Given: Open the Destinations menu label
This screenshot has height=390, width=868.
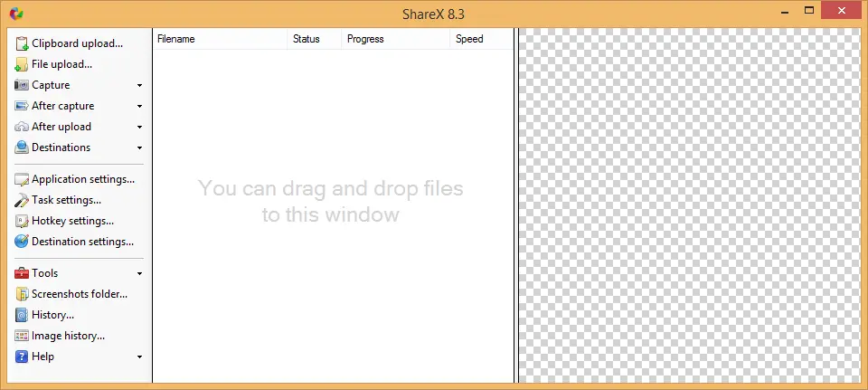Looking at the screenshot, I should (x=61, y=147).
